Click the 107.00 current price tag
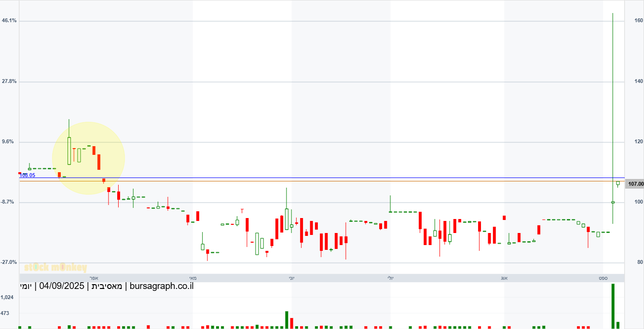Viewport: 644px width, 329px height. pyautogui.click(x=634, y=184)
